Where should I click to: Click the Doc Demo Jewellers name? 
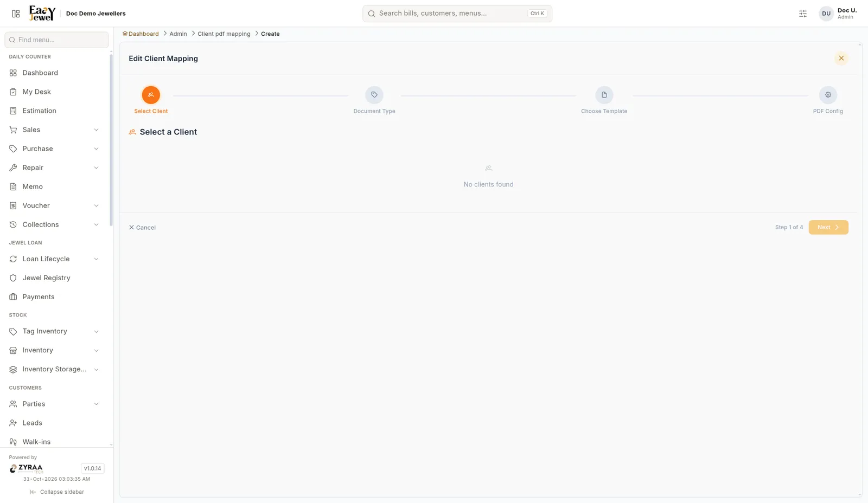point(96,14)
